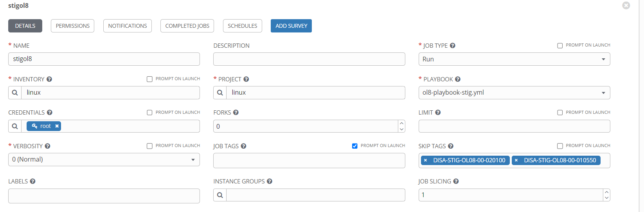Show help tooltip for Forks

click(x=236, y=112)
